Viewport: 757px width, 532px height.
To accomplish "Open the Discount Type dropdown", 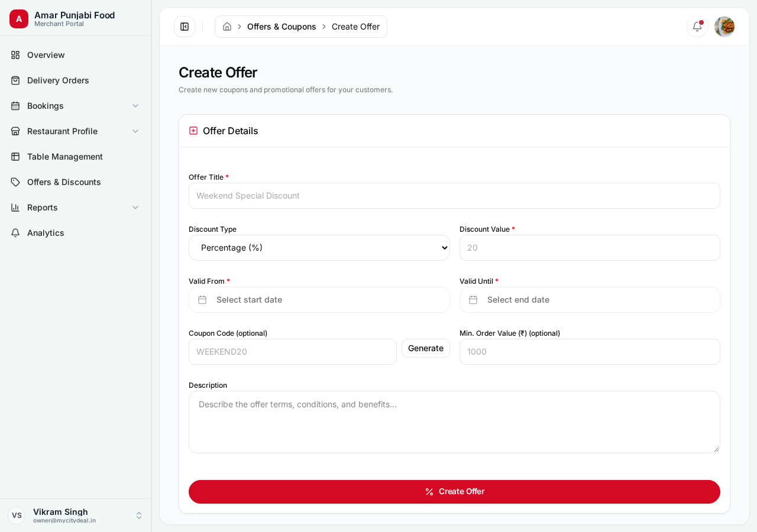I will 319,248.
